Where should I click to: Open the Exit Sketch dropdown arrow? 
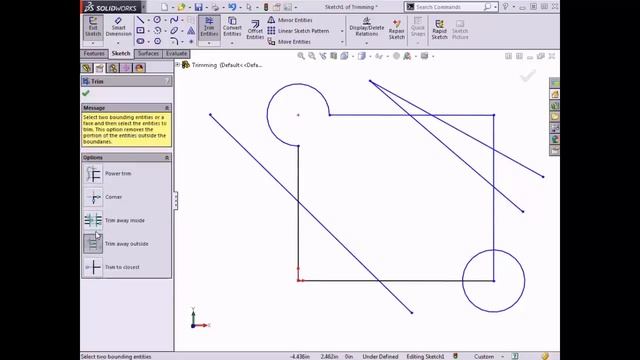(x=93, y=43)
